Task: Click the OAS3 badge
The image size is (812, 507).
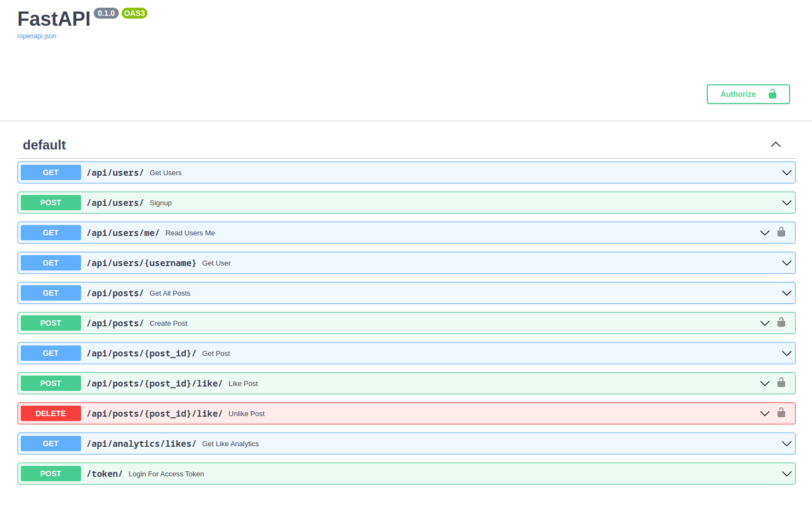Action: (134, 13)
